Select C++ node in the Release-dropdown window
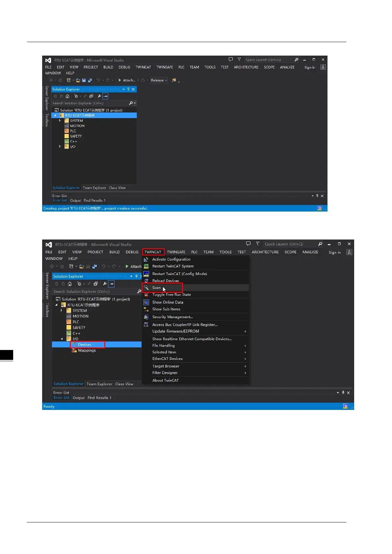Screen dimensions: 392x554 73,141
